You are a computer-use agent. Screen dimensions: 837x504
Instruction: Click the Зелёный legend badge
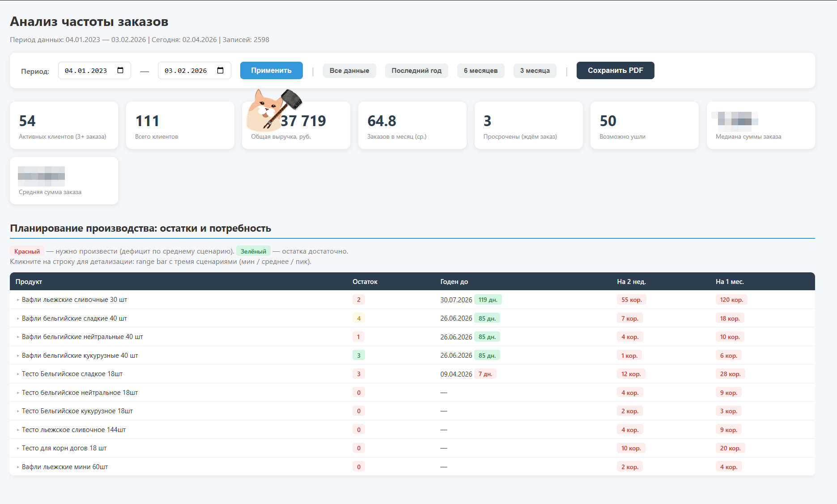253,251
